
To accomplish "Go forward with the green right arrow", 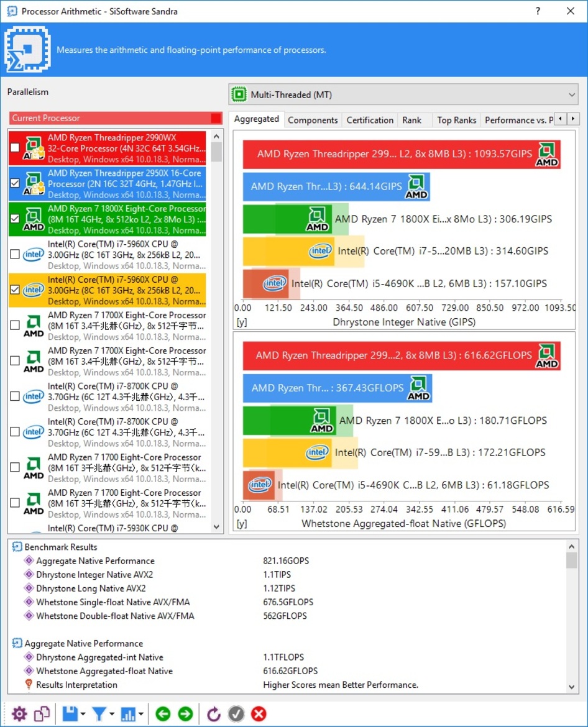I will pos(185,713).
